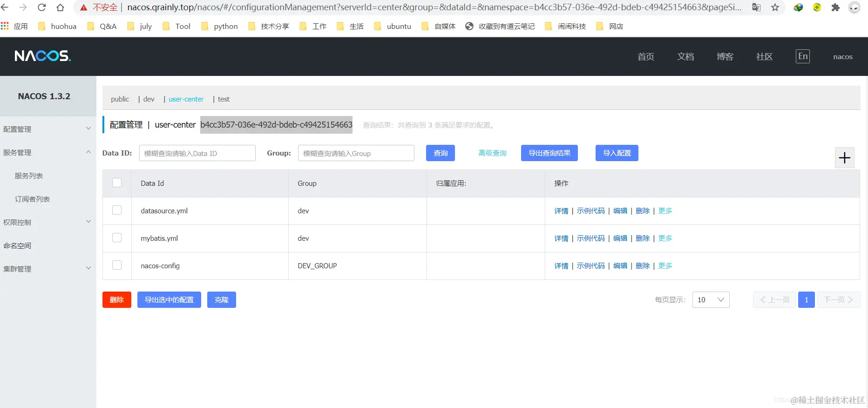Open the extensions puzzle icon
Screen dimensions: 868x408
(835, 7)
